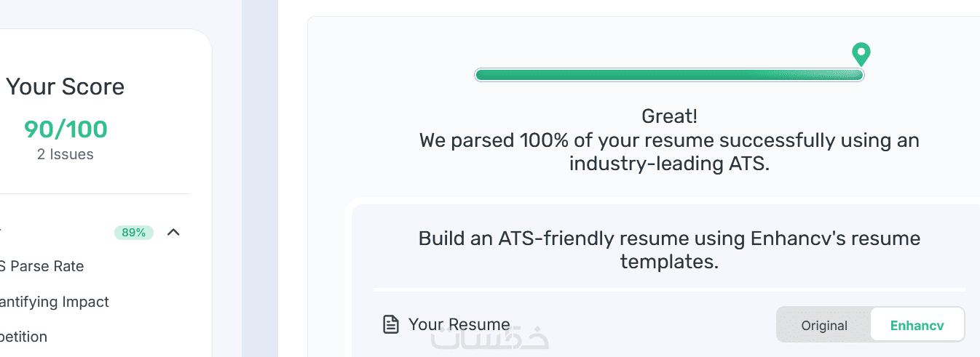
Task: Select the Quantifying Impact check
Action: (x=55, y=302)
